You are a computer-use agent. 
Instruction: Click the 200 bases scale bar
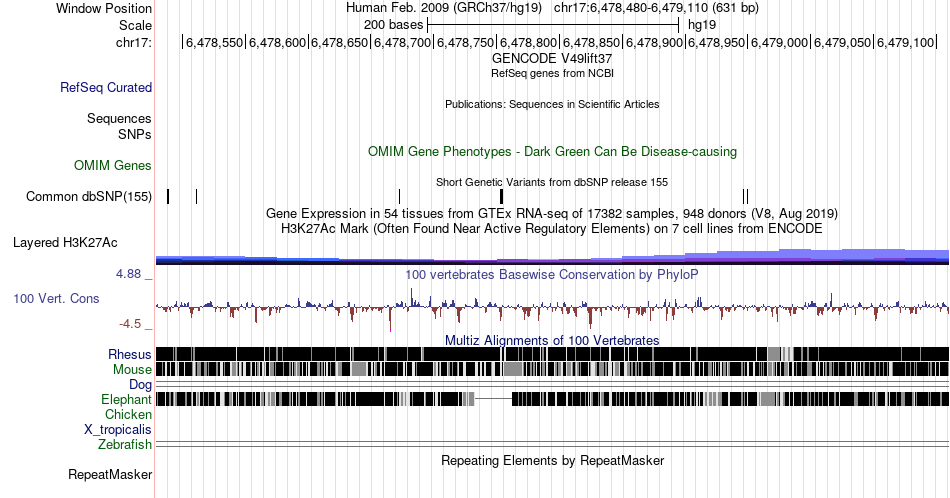pos(553,25)
